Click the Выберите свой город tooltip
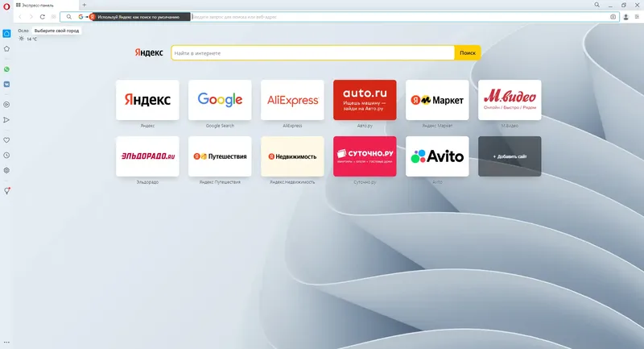 [56, 31]
